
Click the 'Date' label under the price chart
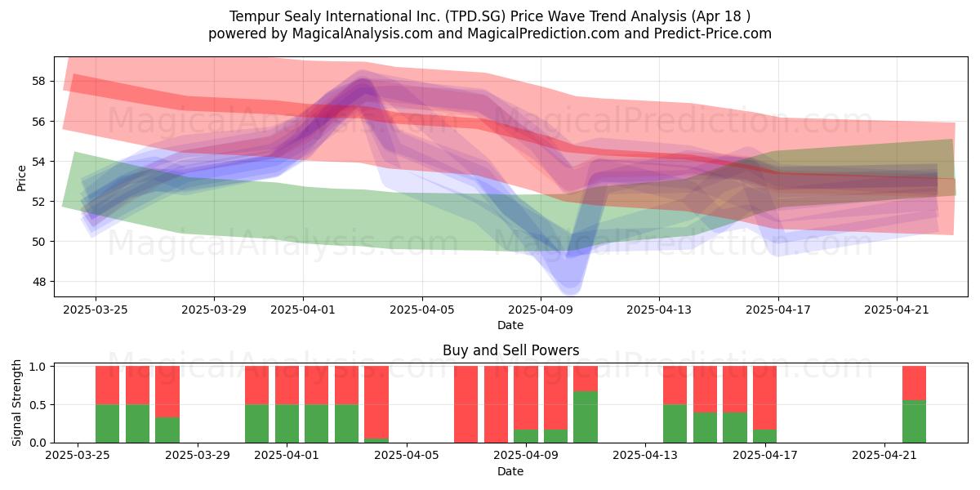click(510, 325)
